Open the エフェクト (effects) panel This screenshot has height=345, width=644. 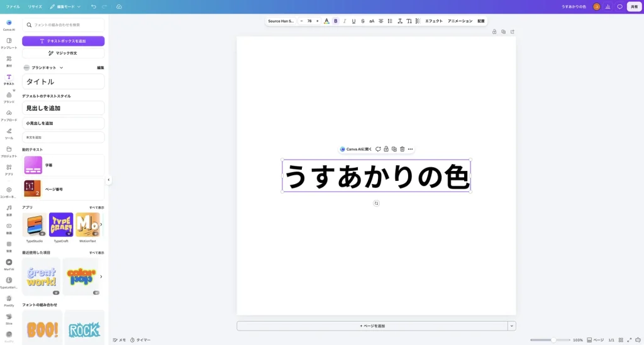pos(434,21)
